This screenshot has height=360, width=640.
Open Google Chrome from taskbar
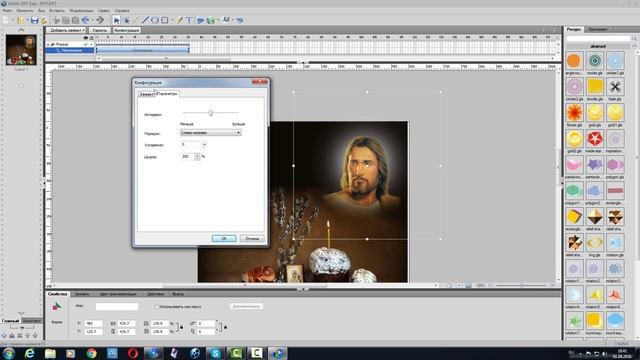(x=91, y=353)
